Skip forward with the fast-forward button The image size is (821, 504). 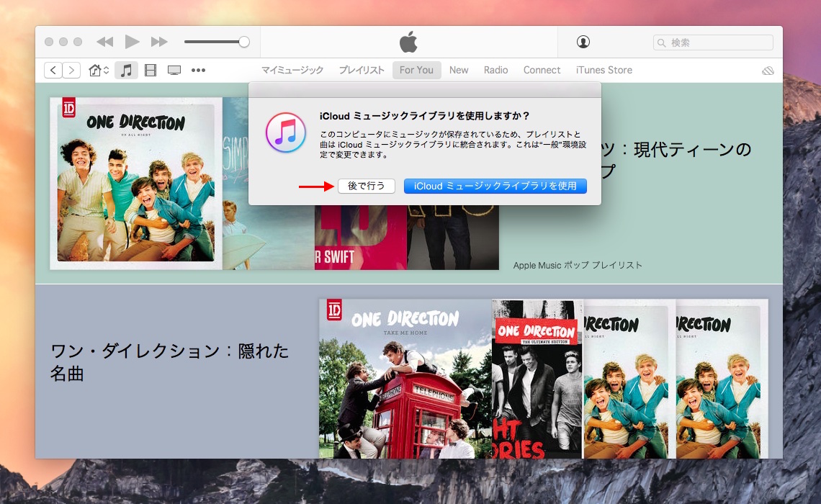pos(159,42)
